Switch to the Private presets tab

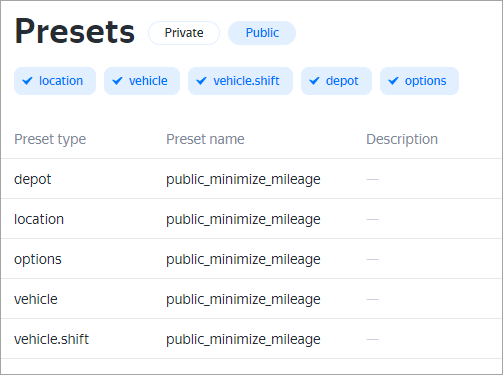pos(184,33)
